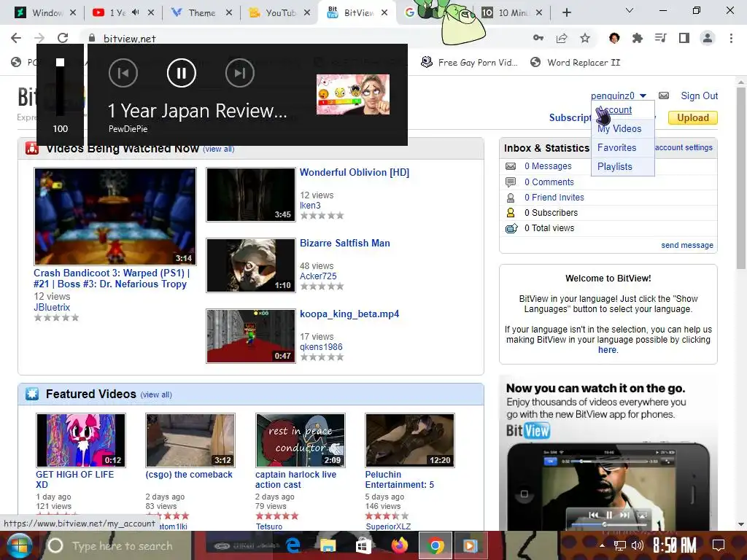Open the Windows Start button

[19, 545]
